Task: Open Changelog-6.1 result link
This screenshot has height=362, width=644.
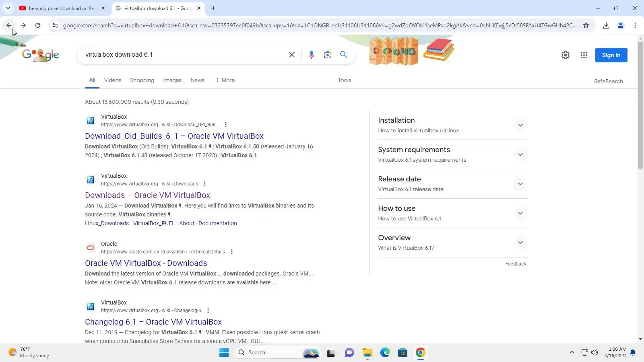Action: coord(153,322)
